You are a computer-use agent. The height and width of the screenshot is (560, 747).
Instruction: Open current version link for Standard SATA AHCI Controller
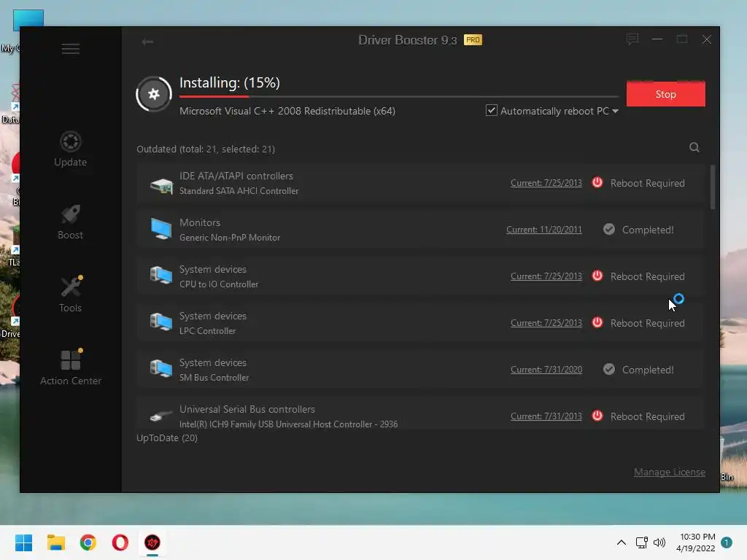point(546,183)
